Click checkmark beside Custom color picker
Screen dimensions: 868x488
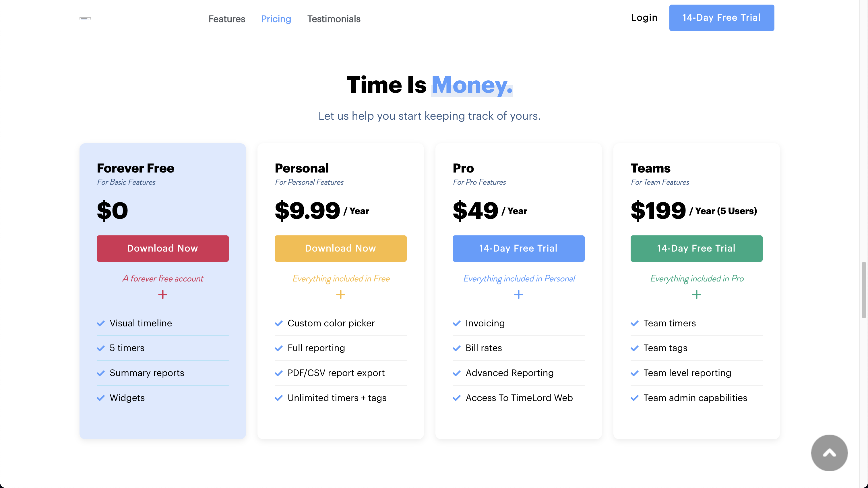(278, 323)
